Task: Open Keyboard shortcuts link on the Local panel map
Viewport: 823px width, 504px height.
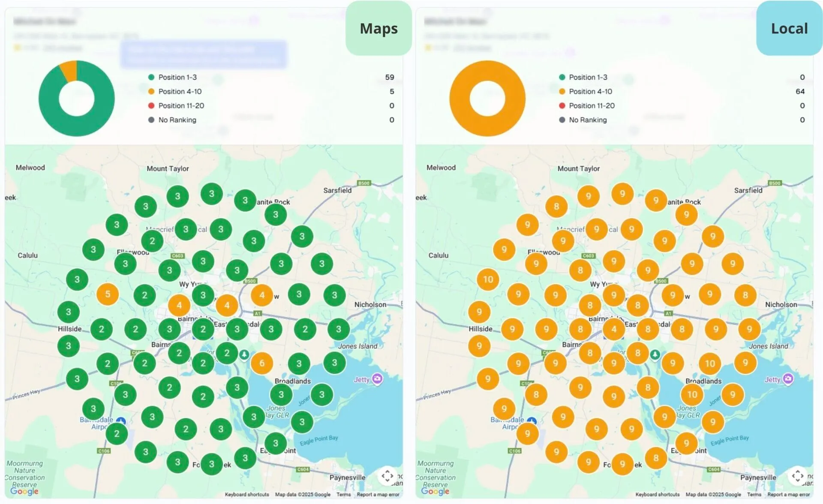Action: pyautogui.click(x=658, y=495)
